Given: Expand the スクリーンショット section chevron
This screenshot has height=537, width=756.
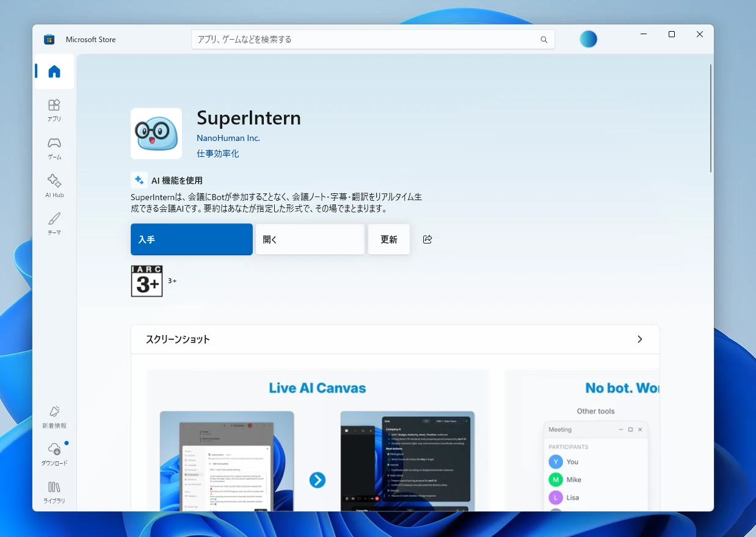Looking at the screenshot, I should pyautogui.click(x=639, y=339).
